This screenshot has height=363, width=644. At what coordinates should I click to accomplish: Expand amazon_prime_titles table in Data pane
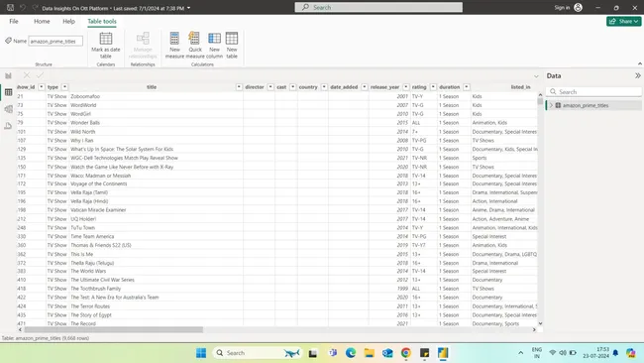pyautogui.click(x=551, y=105)
